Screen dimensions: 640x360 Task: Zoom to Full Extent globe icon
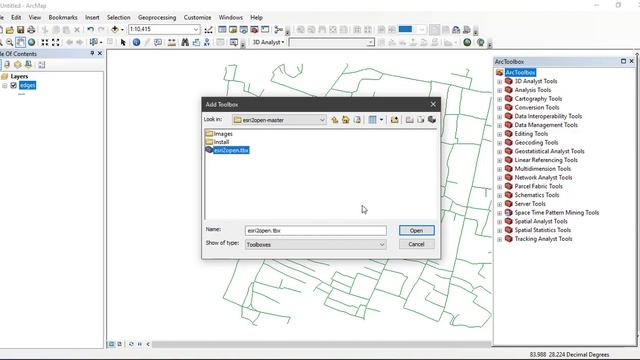(x=31, y=42)
